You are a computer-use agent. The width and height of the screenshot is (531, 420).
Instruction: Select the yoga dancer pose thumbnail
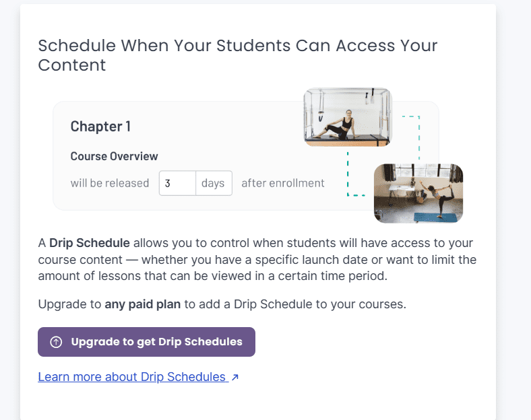(x=418, y=193)
